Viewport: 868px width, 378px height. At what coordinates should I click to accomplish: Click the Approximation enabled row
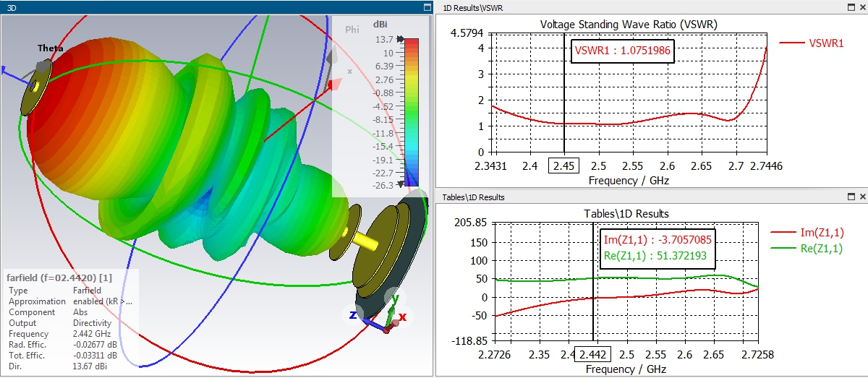pos(70,301)
